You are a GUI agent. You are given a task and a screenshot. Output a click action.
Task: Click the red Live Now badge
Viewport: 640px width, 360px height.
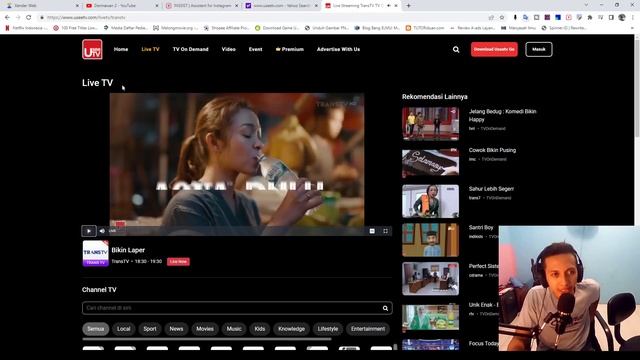point(178,262)
